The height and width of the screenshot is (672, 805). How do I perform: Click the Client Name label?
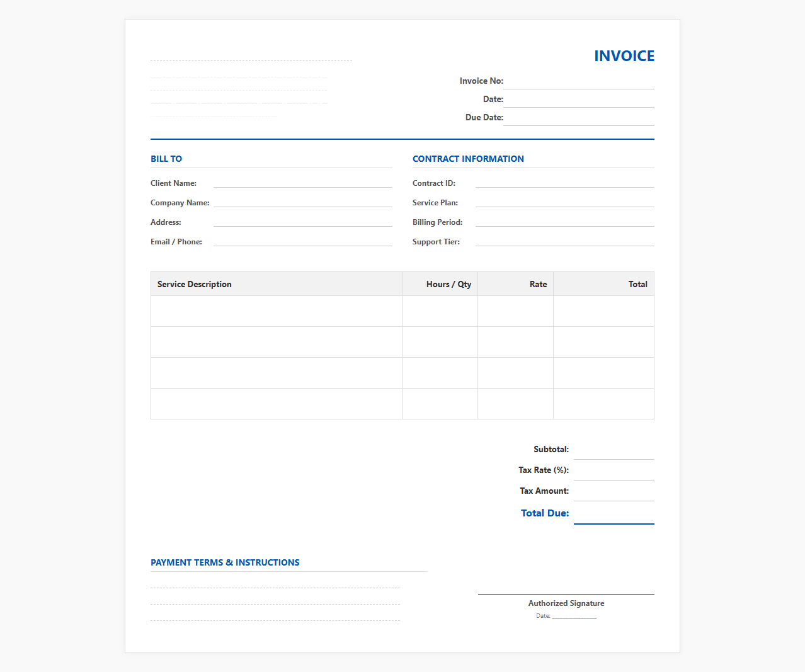coord(173,183)
